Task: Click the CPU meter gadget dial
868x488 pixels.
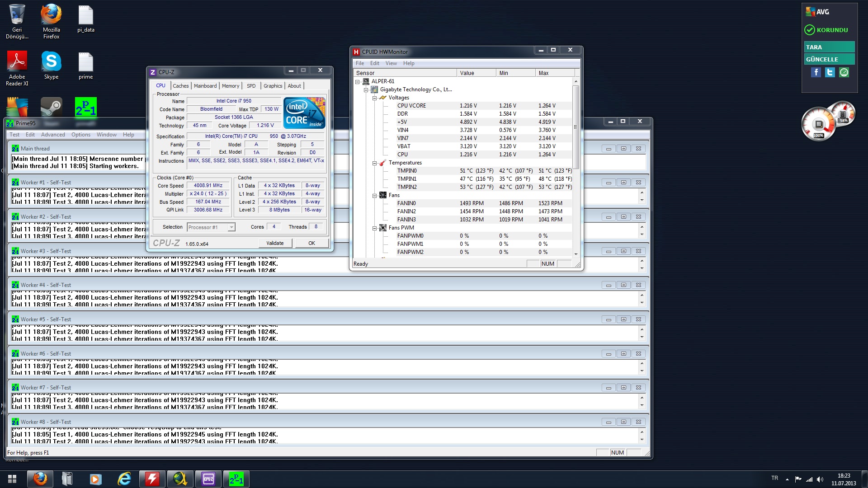Action: point(818,124)
